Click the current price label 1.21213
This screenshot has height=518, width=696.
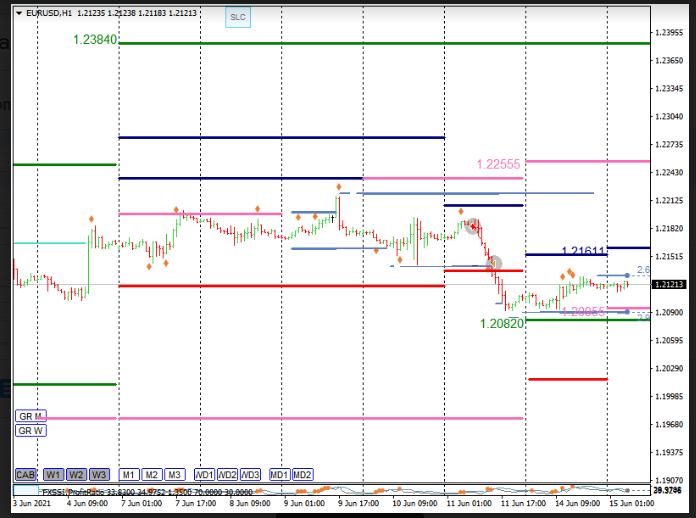(668, 285)
